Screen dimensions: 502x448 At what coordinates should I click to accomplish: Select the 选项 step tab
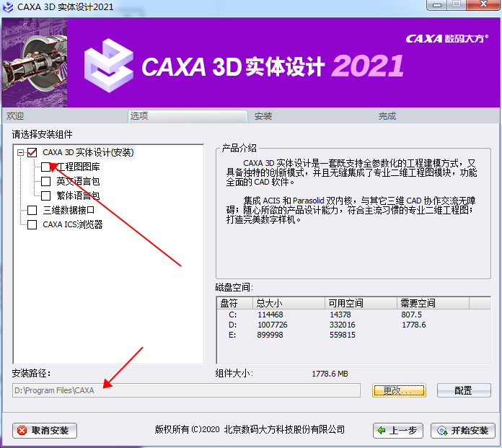tap(188, 116)
